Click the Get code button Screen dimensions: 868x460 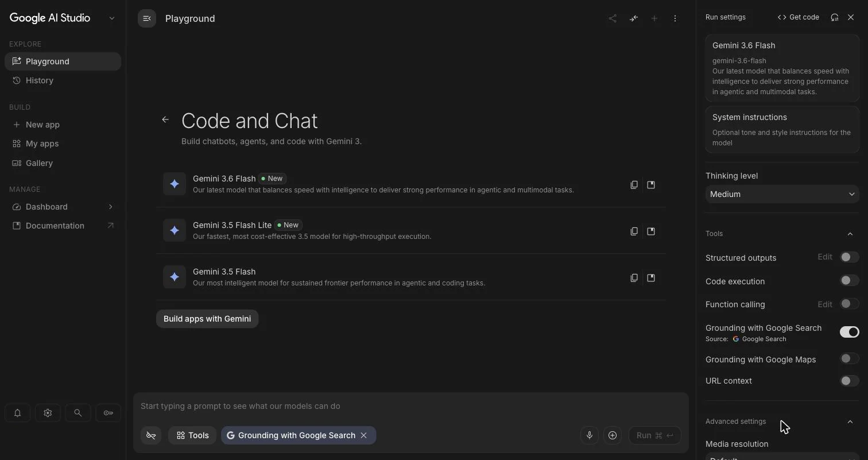point(798,17)
